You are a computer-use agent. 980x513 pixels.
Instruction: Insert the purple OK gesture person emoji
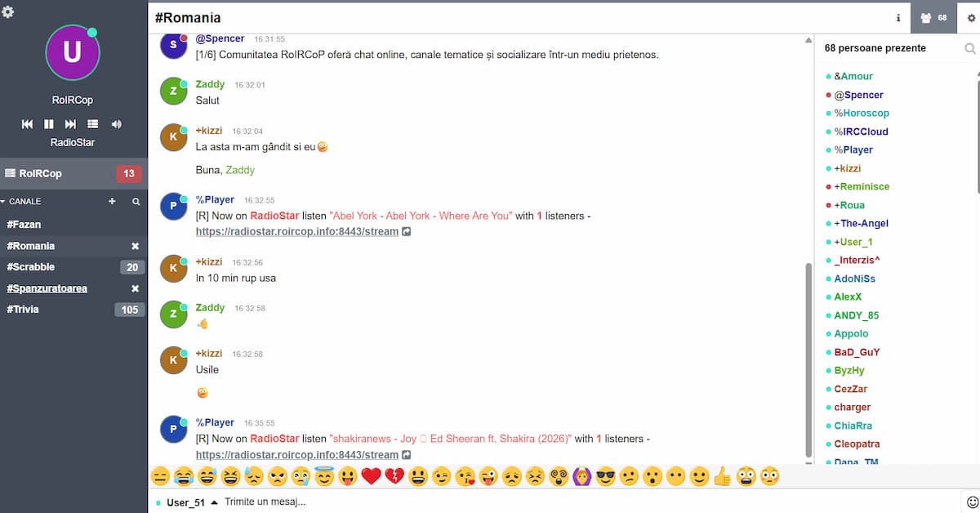582,476
